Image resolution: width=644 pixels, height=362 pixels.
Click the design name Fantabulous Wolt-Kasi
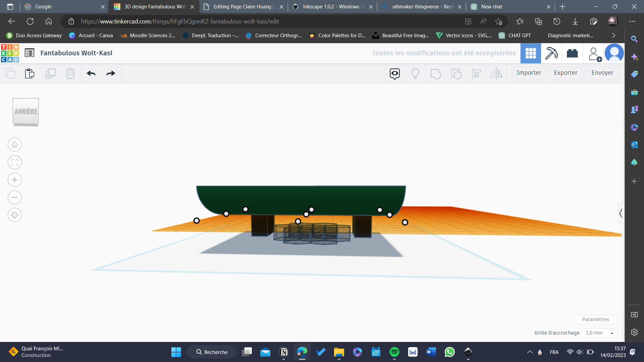click(76, 53)
